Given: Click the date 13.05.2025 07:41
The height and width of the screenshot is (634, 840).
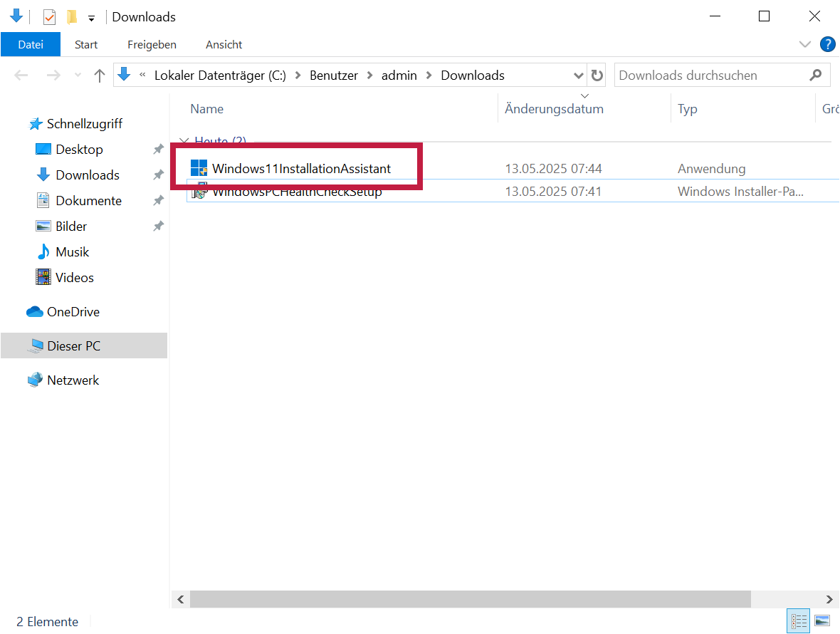Looking at the screenshot, I should (x=553, y=192).
